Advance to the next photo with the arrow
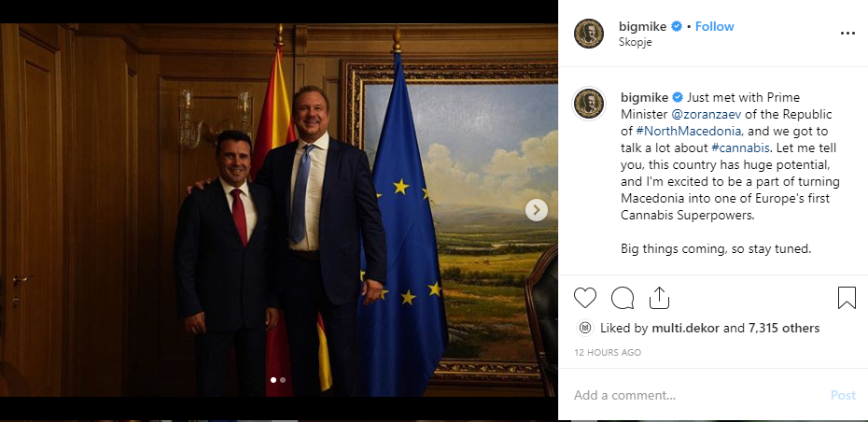 (x=536, y=210)
